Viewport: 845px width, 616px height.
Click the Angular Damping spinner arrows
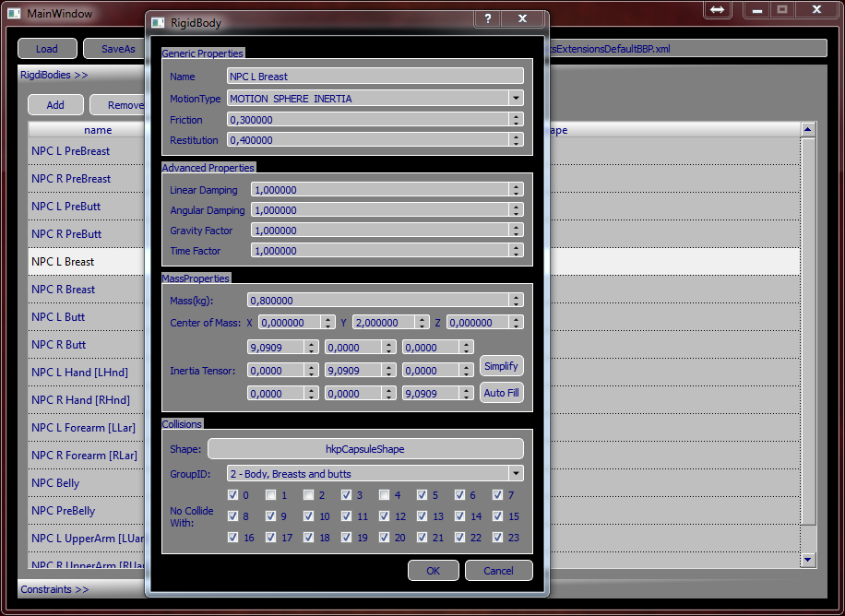point(516,210)
